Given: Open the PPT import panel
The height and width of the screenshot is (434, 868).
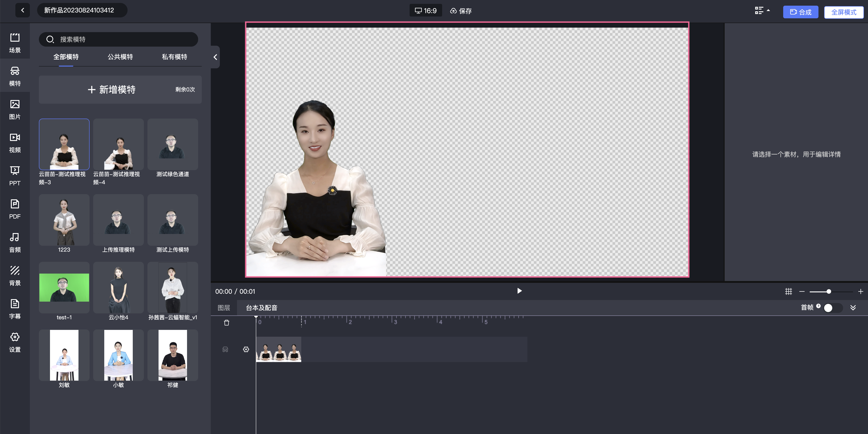Looking at the screenshot, I should pos(15,176).
